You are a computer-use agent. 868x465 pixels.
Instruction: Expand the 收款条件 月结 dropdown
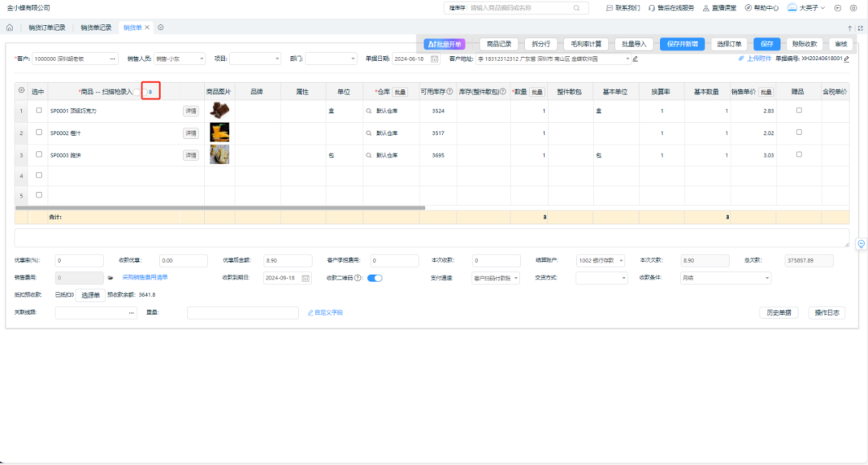point(767,278)
